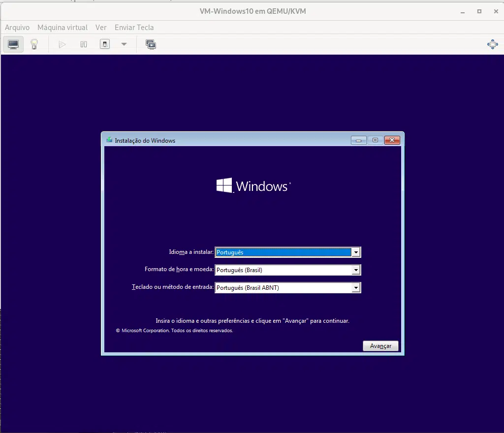
Task: Shut down the virtual machine power icon
Action: [105, 44]
